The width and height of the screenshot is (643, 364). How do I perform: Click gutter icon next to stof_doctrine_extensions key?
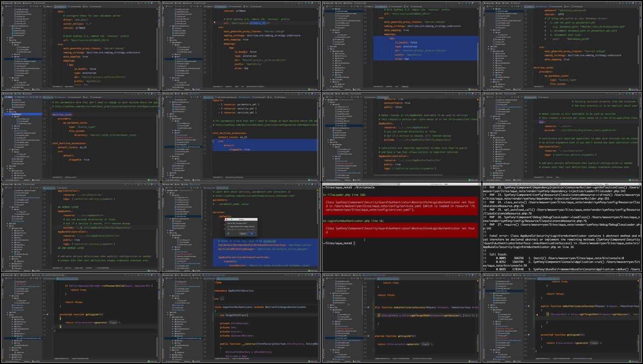47,143
